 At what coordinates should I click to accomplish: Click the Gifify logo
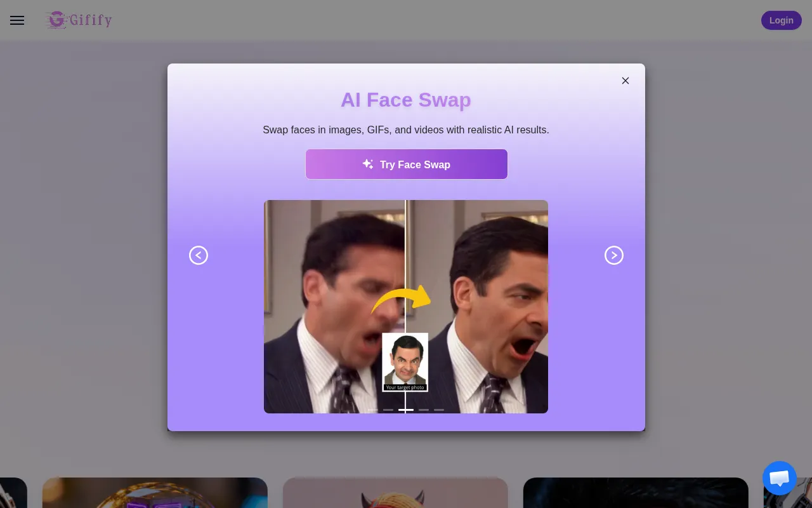[x=79, y=20]
